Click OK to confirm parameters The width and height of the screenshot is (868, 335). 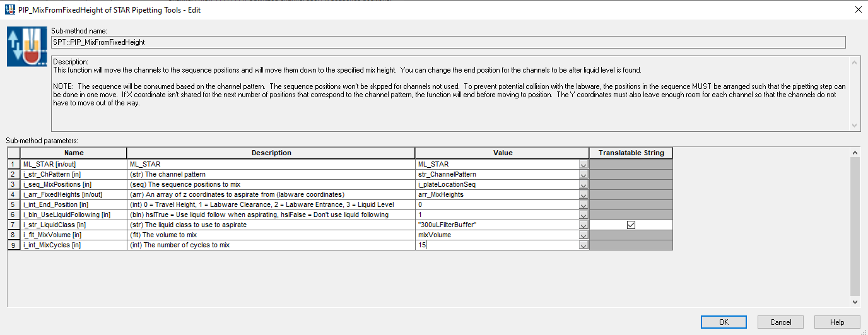pos(724,322)
